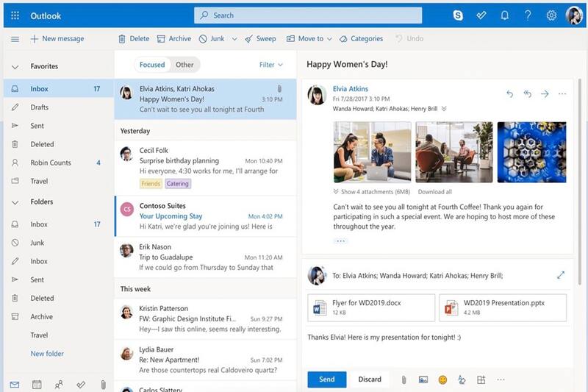Click the Send button
The image size is (588, 392).
(x=327, y=379)
